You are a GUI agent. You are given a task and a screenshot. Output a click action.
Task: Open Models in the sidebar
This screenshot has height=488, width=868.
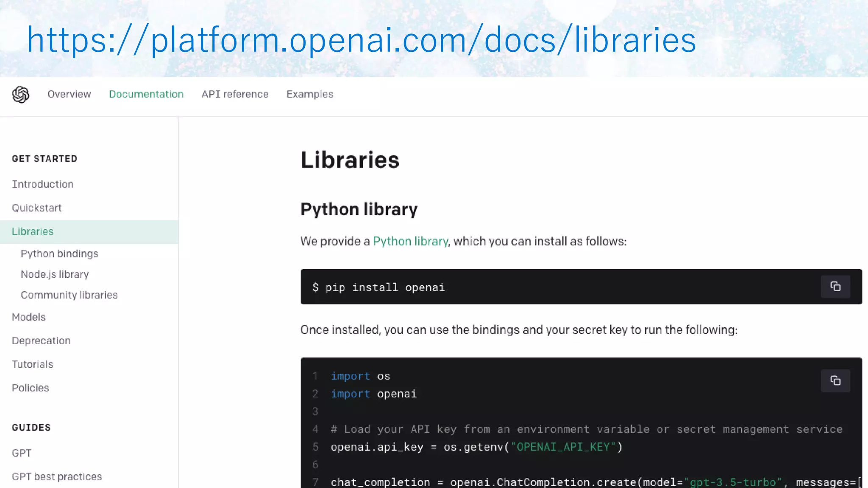pos(29,317)
